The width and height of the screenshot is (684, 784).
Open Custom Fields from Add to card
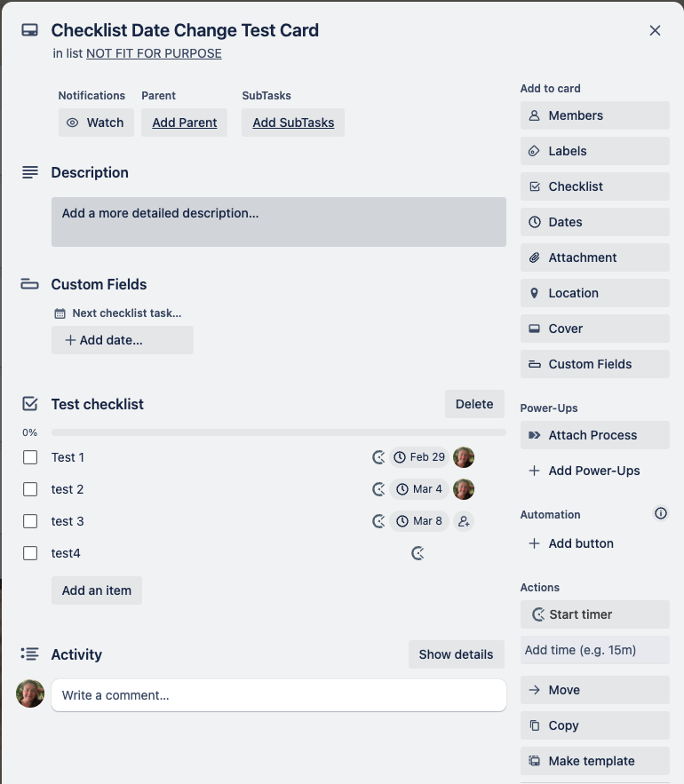tap(595, 364)
